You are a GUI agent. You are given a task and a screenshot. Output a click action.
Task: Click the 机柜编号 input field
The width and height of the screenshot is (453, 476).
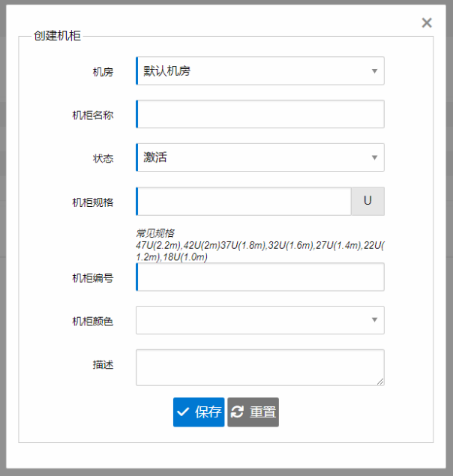[260, 277]
